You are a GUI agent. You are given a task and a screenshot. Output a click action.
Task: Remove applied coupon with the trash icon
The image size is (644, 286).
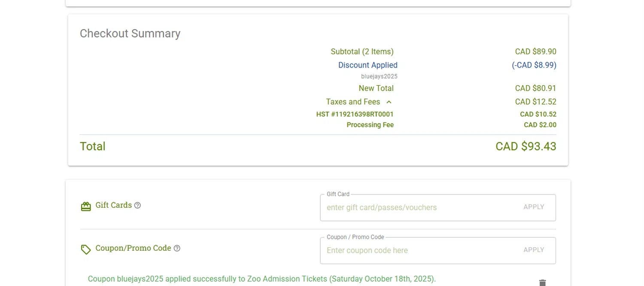[542, 282]
